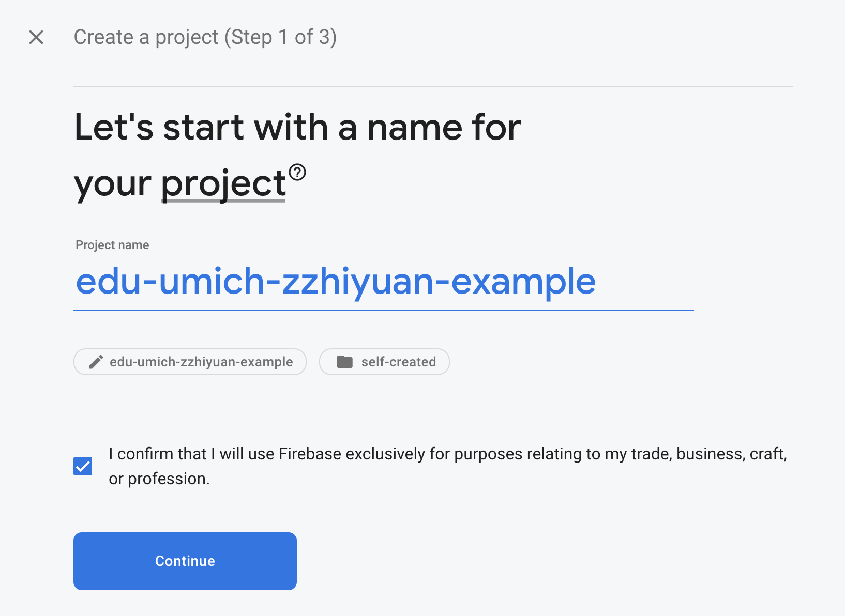Select the "Create a project (Step 1 of 3)" title
The width and height of the screenshot is (845, 616).
tap(205, 37)
